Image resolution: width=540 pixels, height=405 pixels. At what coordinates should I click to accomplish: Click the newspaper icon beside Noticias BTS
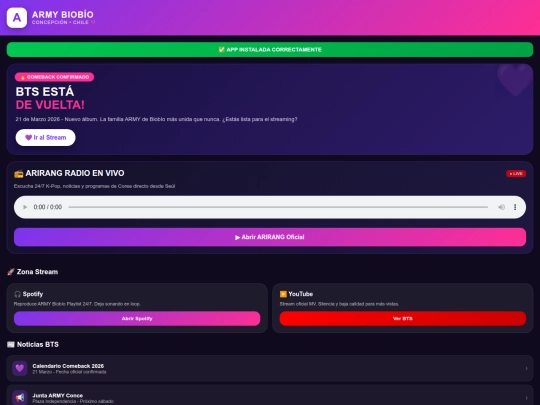(11, 344)
